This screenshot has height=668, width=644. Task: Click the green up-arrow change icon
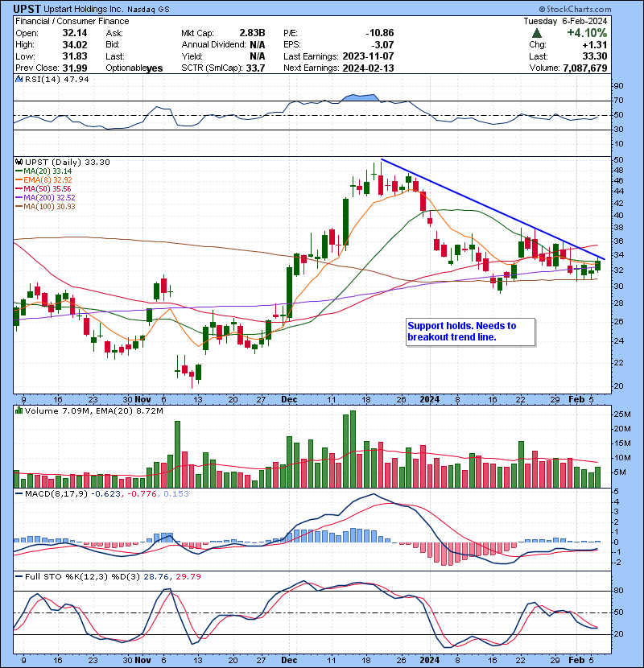(x=537, y=33)
